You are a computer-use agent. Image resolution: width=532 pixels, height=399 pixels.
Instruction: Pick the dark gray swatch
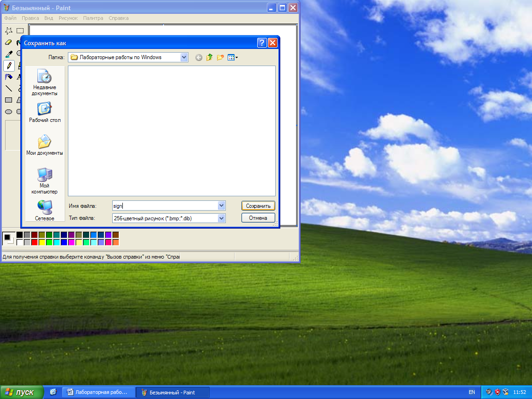pos(27,235)
